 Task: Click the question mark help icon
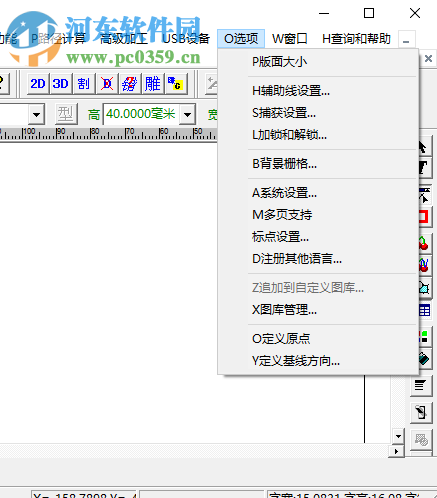[3, 83]
